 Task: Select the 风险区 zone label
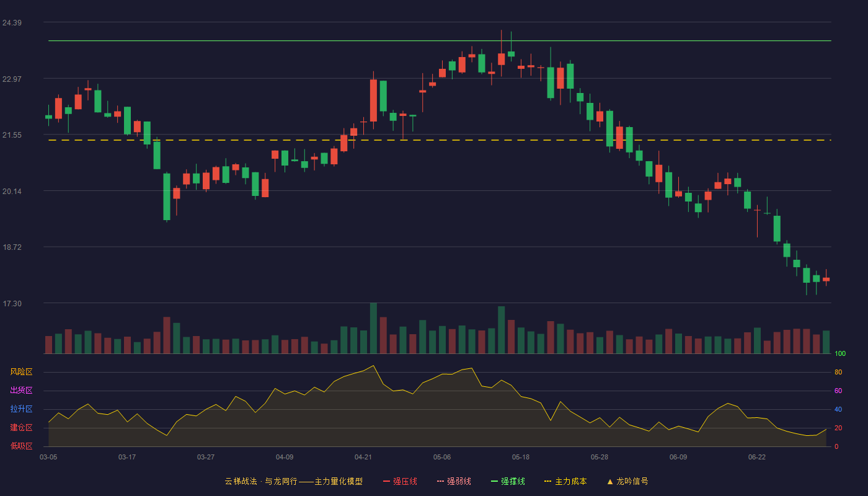click(x=21, y=372)
